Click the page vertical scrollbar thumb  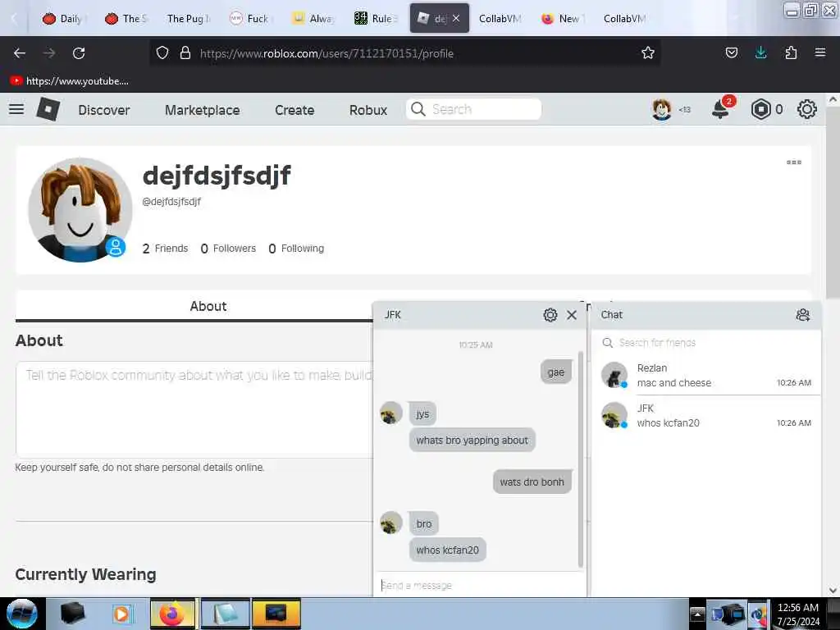point(833,203)
